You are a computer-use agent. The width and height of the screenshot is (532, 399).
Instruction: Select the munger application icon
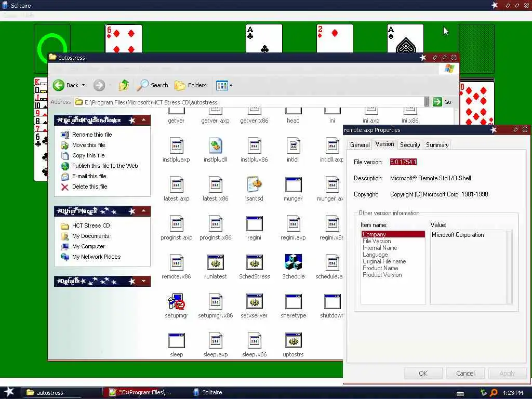(294, 184)
